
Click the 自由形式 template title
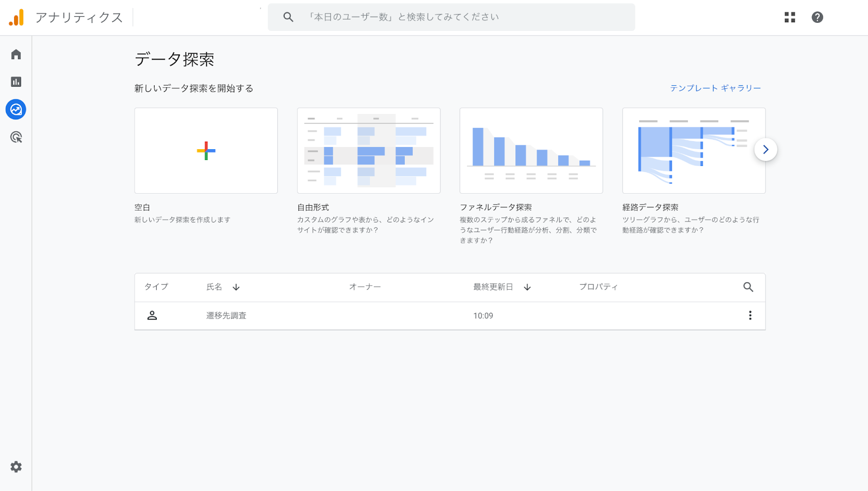tap(313, 207)
